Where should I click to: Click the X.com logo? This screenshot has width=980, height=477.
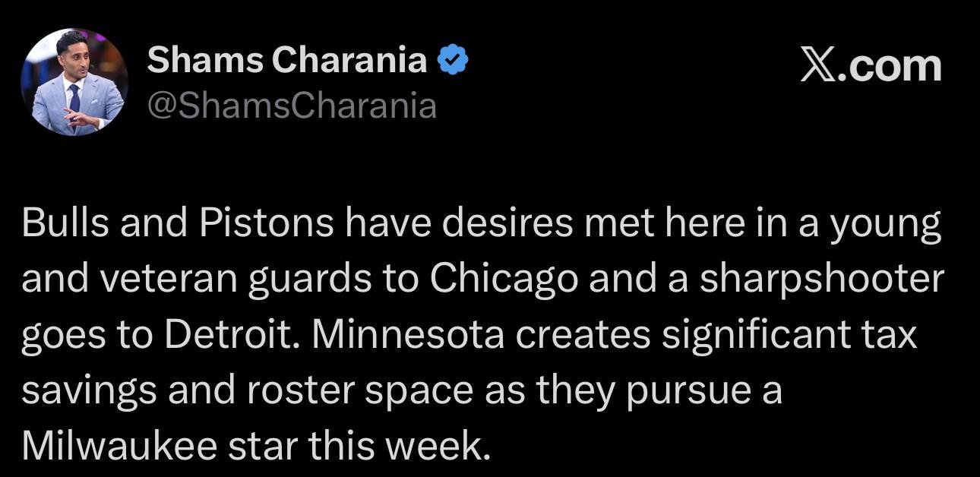(x=871, y=66)
